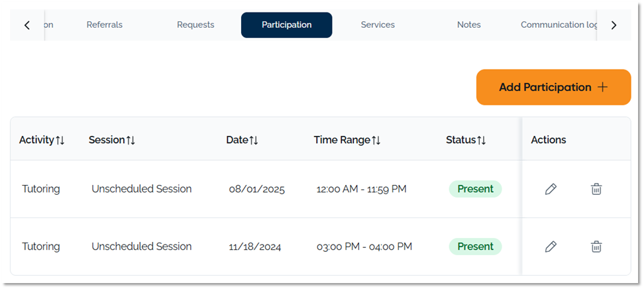Open the Notes tab
This screenshot has height=289, width=644.
click(x=468, y=25)
